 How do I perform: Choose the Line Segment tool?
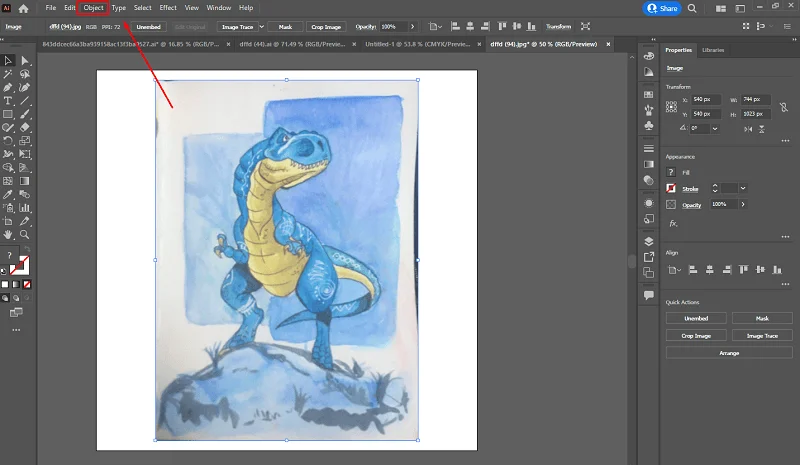tap(24, 101)
